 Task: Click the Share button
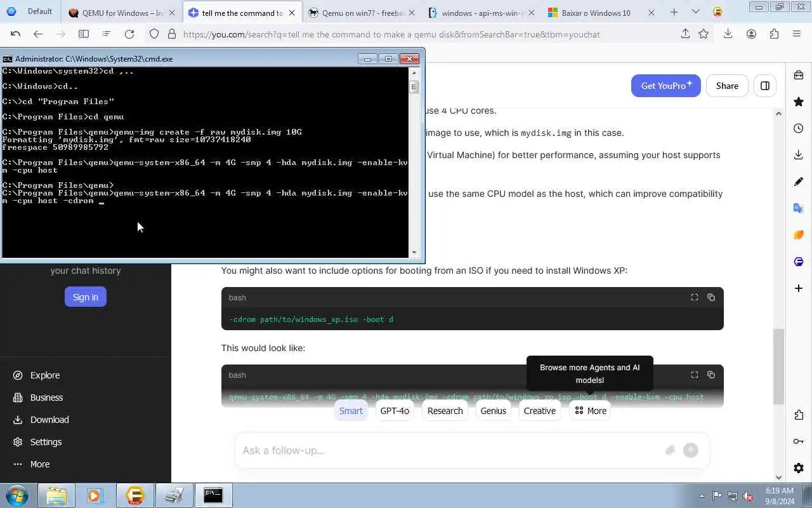727,86
